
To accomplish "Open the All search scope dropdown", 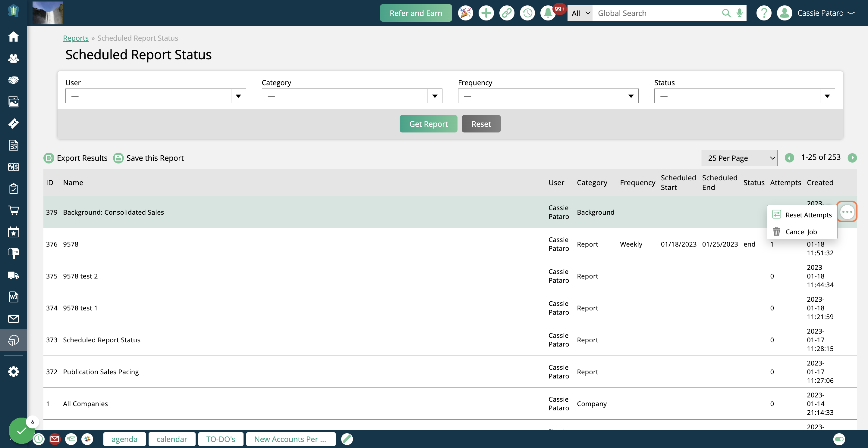I will coord(580,13).
